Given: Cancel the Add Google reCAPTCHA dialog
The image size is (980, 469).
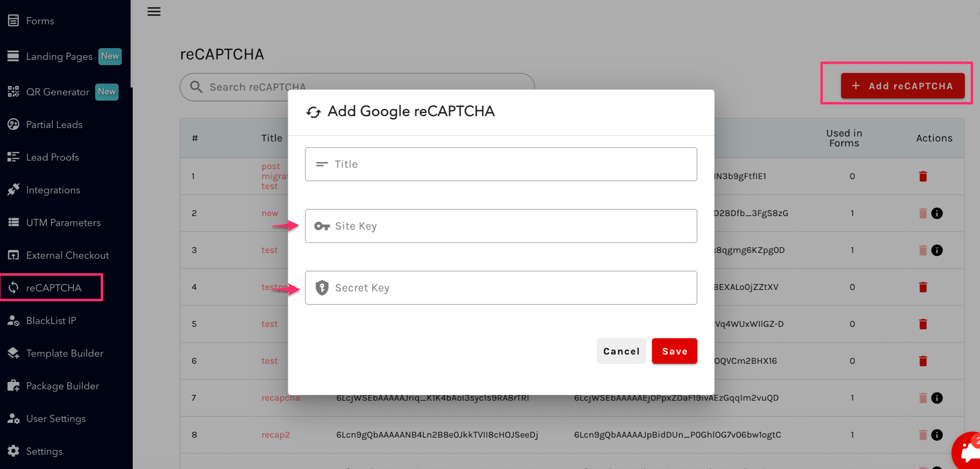Looking at the screenshot, I should (x=621, y=351).
